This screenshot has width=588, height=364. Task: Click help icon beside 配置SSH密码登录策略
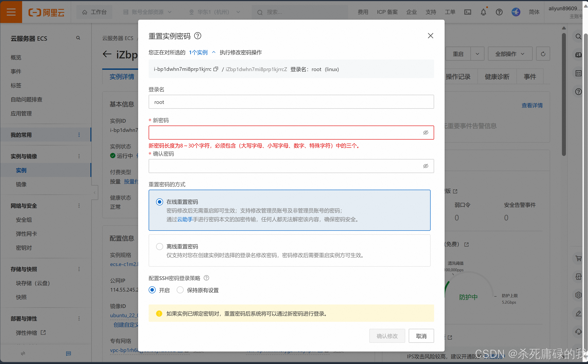tap(206, 278)
